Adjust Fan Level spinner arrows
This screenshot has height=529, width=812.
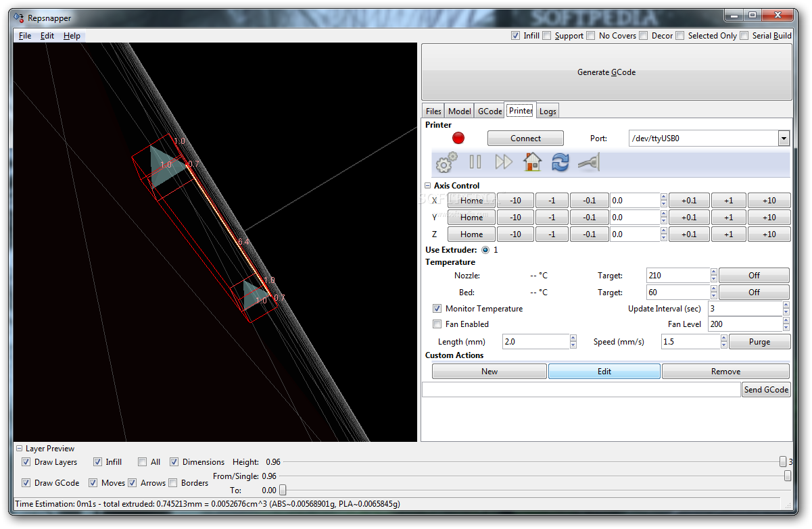pyautogui.click(x=786, y=324)
